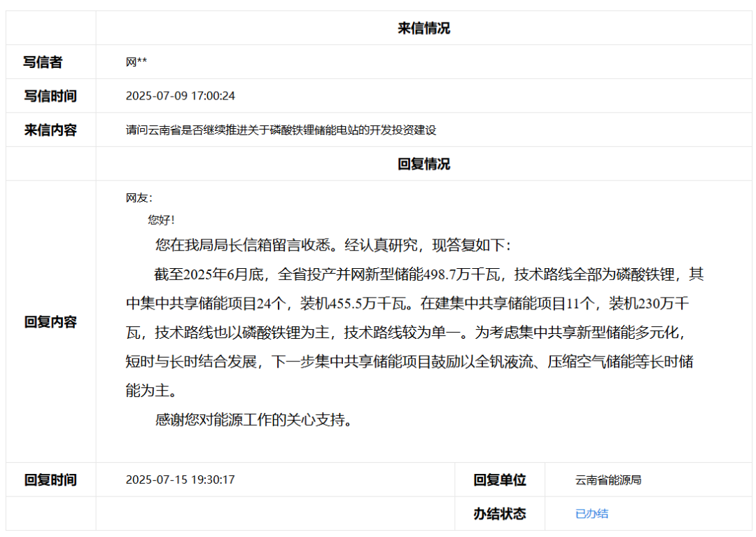
Task: Click the 来信情况 section header
Action: [423, 29]
